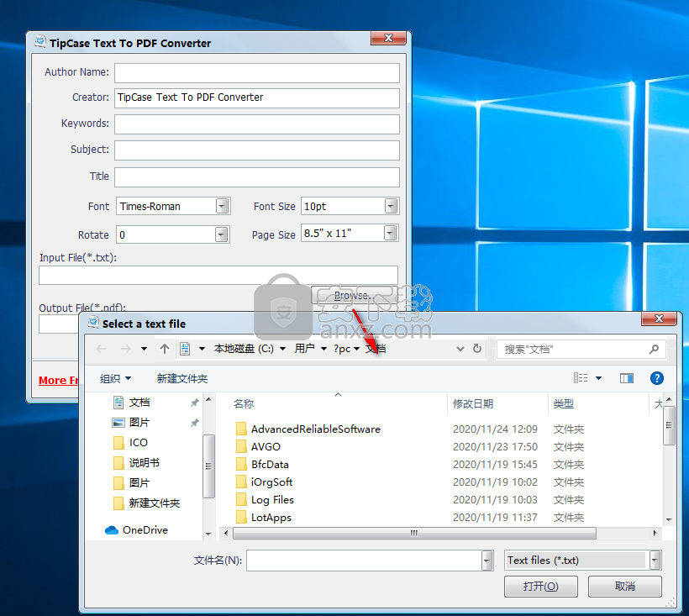The width and height of the screenshot is (689, 616).
Task: Open the pinned 图片 sidebar shortcut
Action: pos(131,422)
